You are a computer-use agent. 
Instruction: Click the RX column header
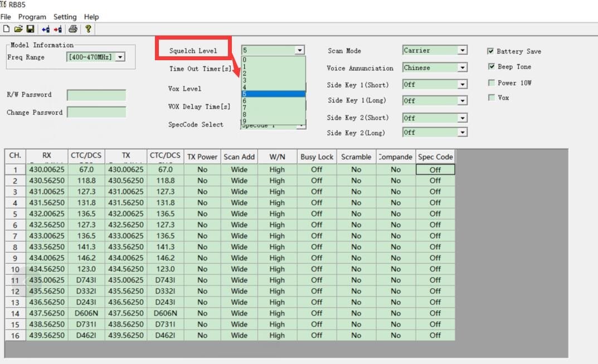click(46, 156)
